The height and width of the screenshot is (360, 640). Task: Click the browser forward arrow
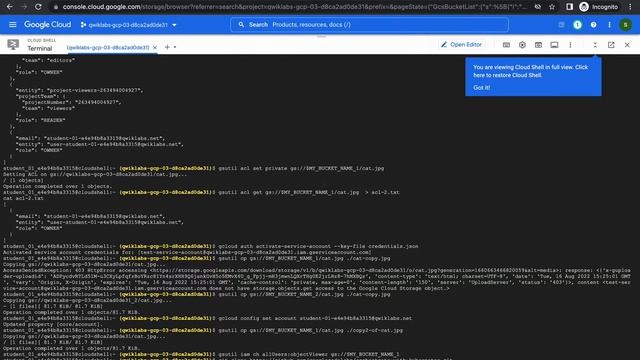[x=24, y=7]
